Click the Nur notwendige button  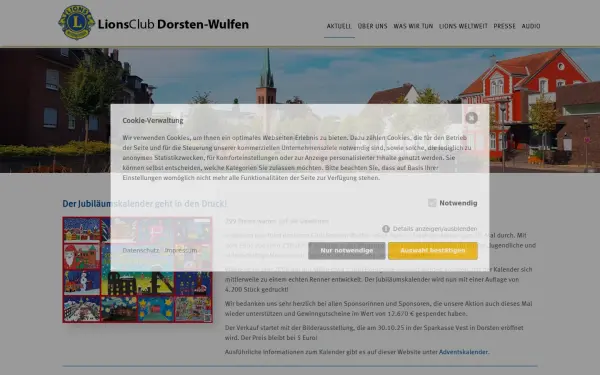pyautogui.click(x=347, y=251)
